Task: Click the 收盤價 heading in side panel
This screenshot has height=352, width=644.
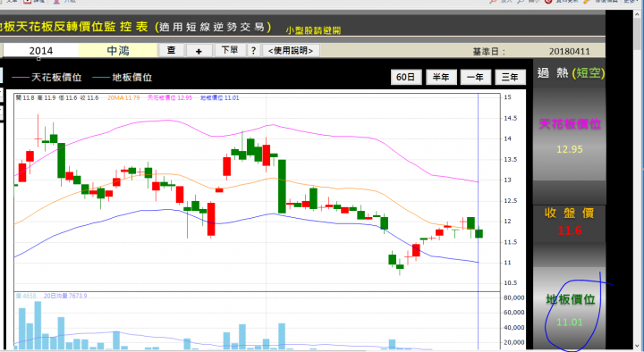Action: (x=569, y=213)
